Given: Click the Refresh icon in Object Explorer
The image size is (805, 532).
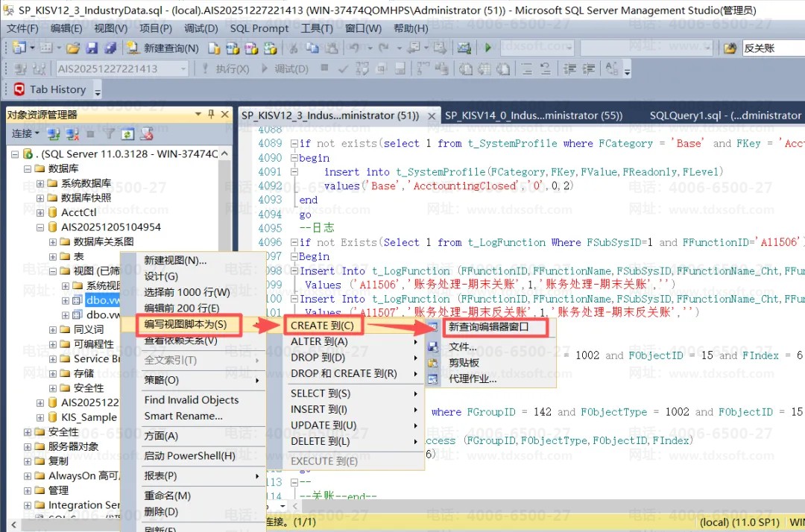Looking at the screenshot, I should click(127, 134).
